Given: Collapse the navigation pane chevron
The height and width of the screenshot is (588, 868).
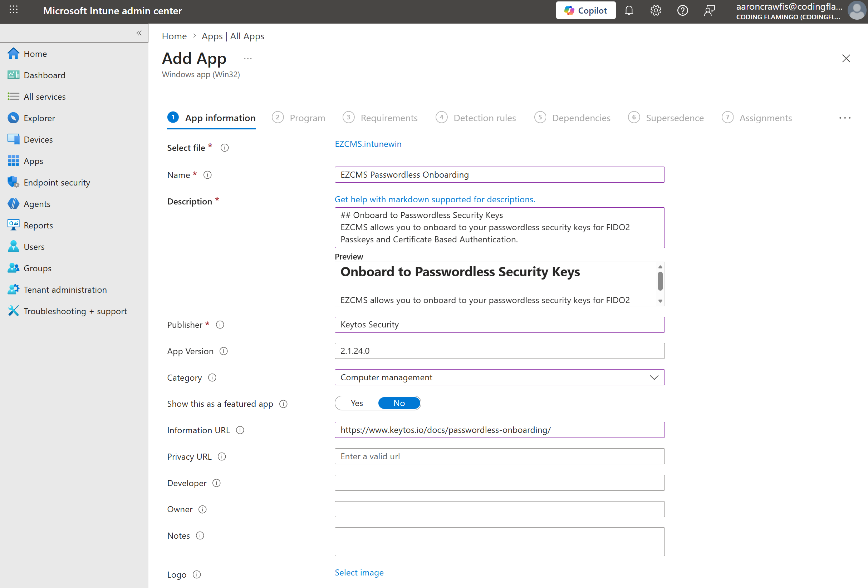Looking at the screenshot, I should click(138, 33).
